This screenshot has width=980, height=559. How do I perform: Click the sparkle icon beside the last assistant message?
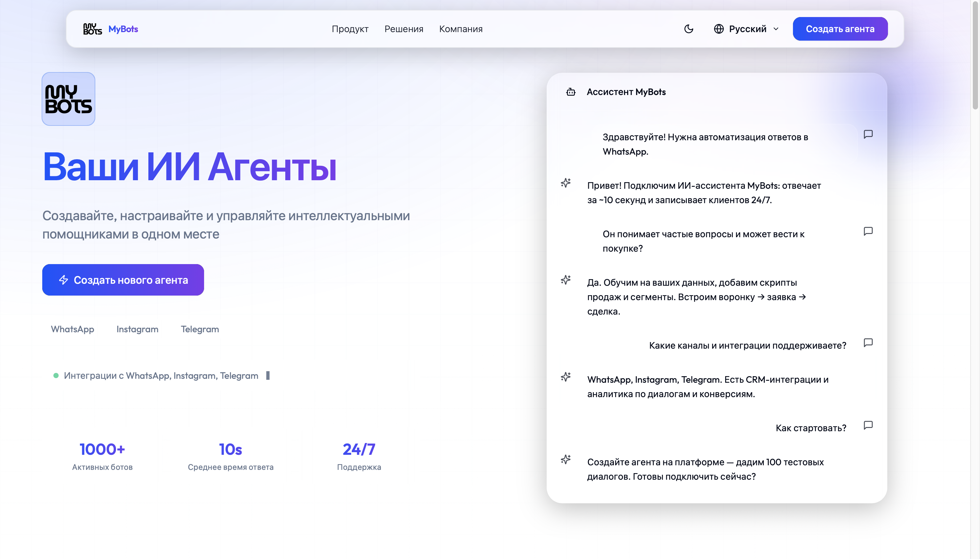click(x=566, y=459)
